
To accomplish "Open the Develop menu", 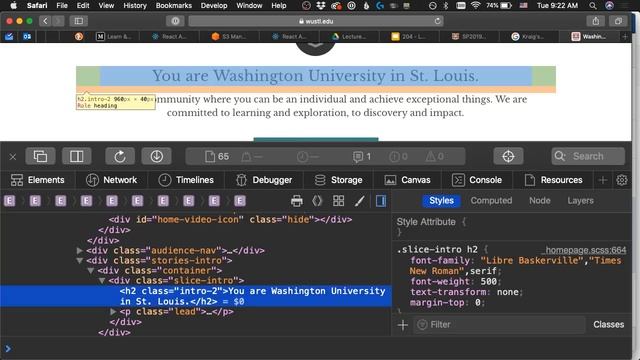I will tap(214, 5).
